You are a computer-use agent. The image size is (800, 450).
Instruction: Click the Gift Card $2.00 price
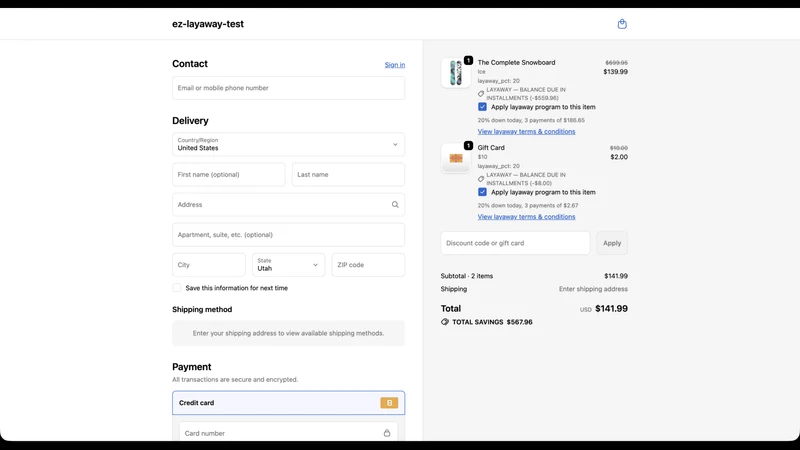coord(619,157)
